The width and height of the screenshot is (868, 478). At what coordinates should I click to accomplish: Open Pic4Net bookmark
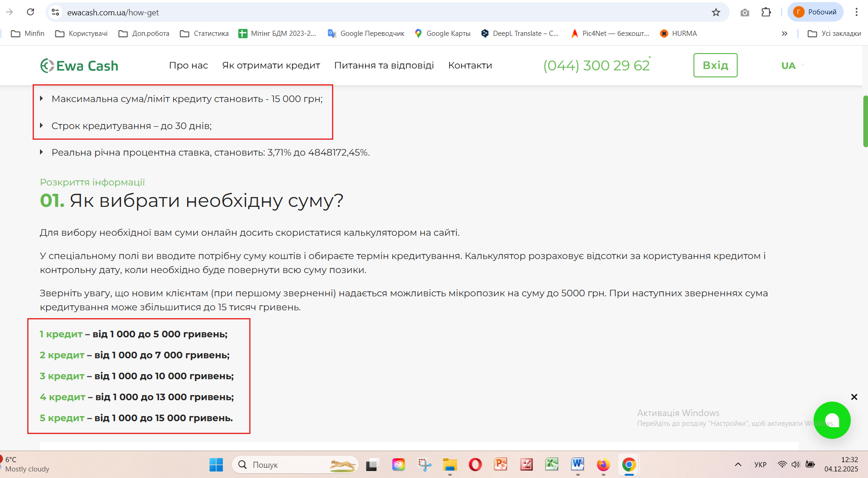(610, 34)
